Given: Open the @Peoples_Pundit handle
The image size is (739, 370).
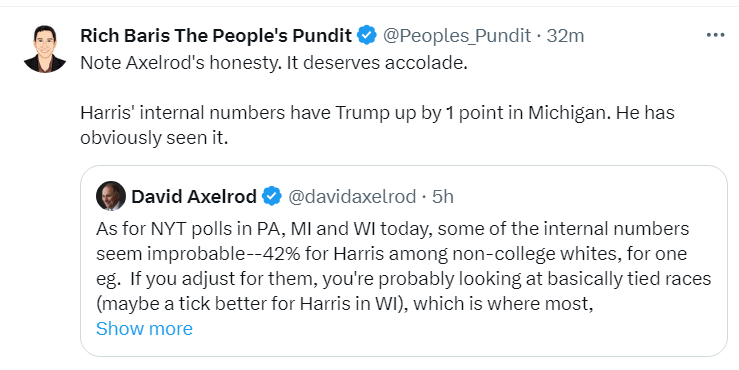Looking at the screenshot, I should point(457,35).
